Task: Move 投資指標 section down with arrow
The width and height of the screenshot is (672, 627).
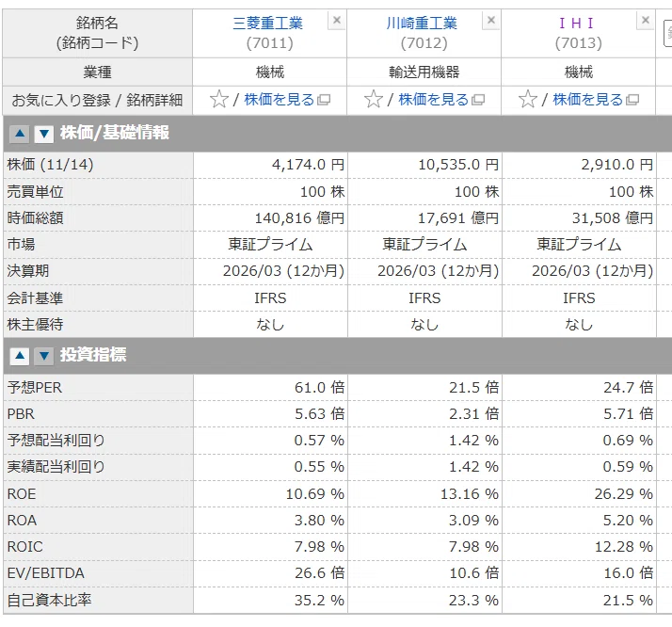Action: [x=43, y=356]
